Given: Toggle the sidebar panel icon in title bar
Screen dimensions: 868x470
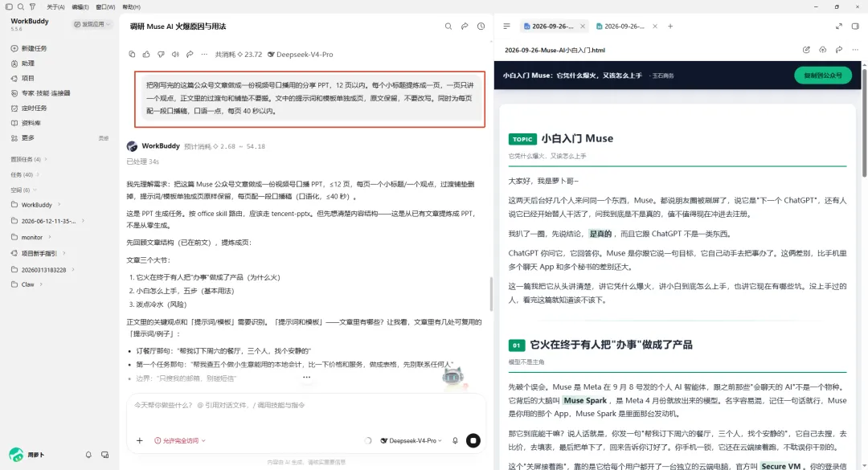Looking at the screenshot, I should 9,6.
